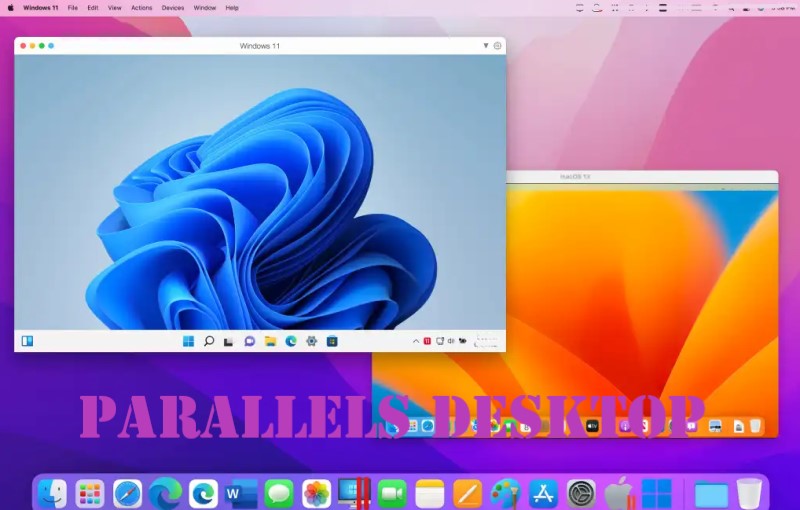Screen dimensions: 800x510
Task: Open the File menu
Action: click(x=73, y=8)
